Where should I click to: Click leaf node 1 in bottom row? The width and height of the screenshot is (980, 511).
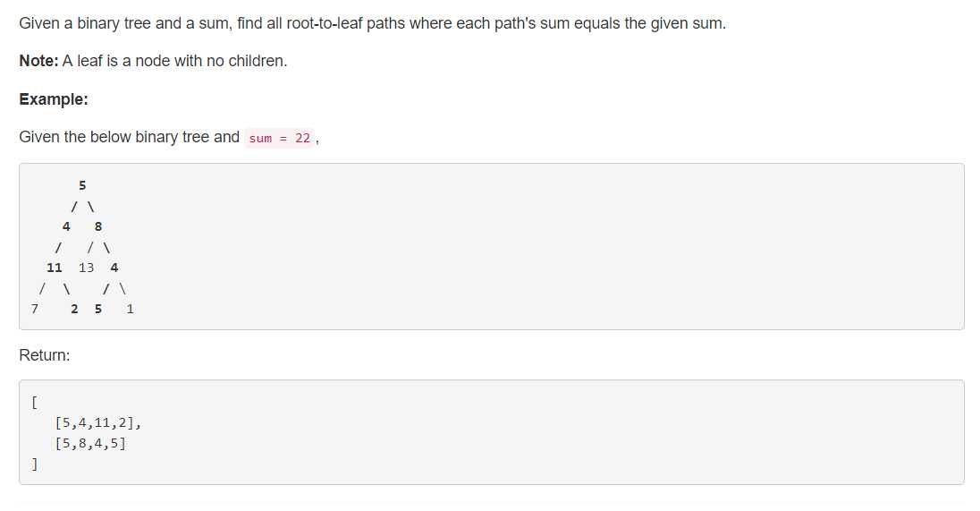pyautogui.click(x=130, y=309)
